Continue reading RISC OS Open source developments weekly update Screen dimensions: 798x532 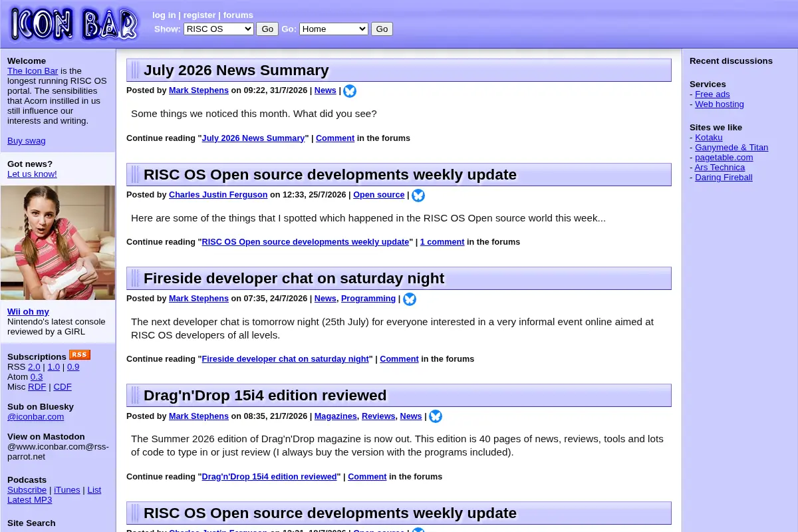305,241
